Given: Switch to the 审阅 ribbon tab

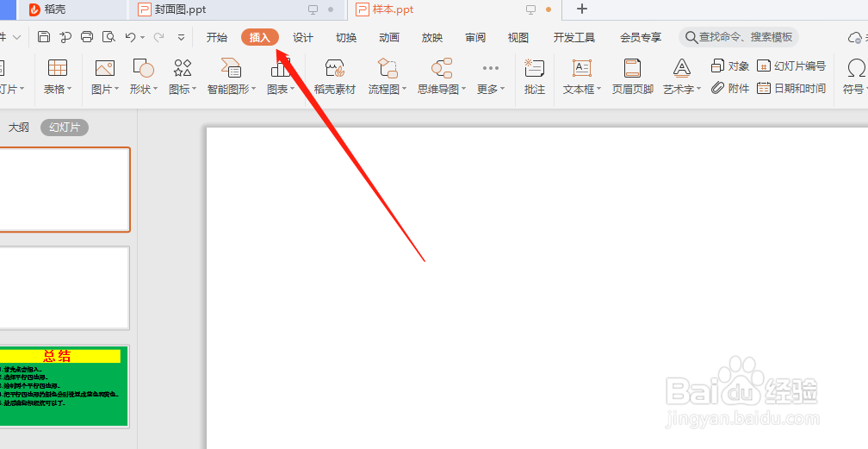Looking at the screenshot, I should [475, 38].
